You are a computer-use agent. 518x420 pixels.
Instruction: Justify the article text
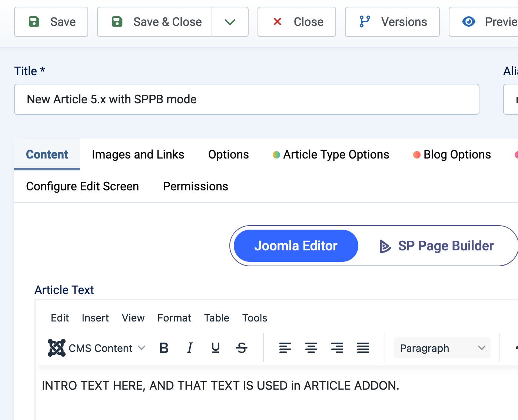363,348
